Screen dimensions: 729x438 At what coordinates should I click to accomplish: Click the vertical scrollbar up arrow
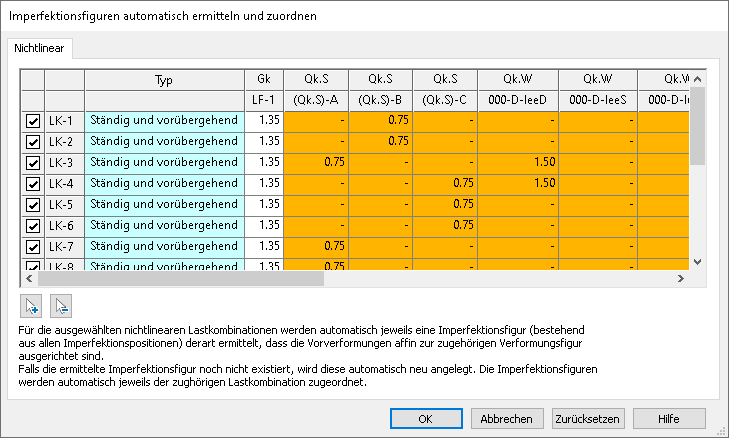[697, 77]
